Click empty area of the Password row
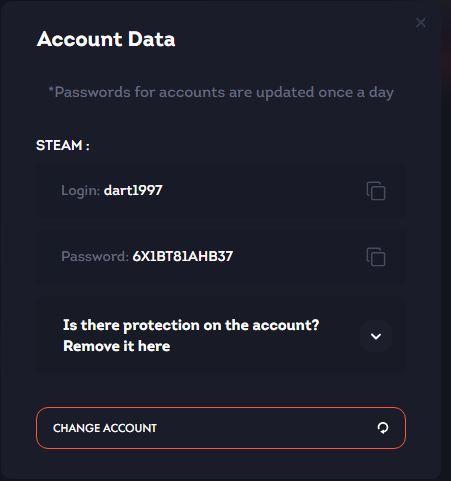451x481 pixels. (297, 257)
